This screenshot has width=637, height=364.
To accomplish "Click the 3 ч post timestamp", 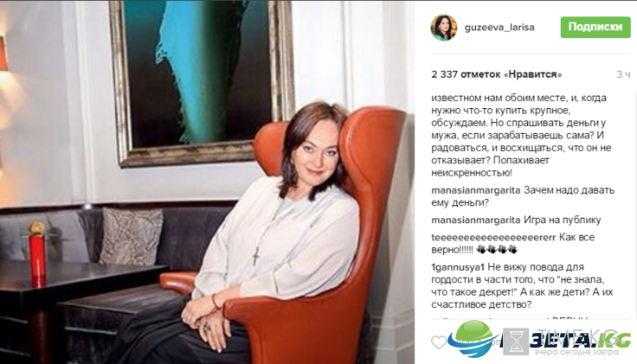I will tap(623, 74).
